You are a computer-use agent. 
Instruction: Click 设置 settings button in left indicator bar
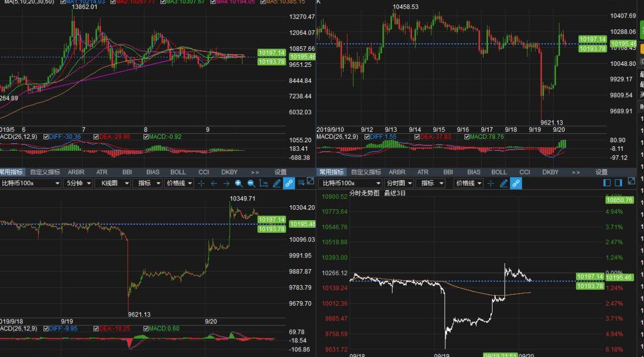pyautogui.click(x=280, y=172)
